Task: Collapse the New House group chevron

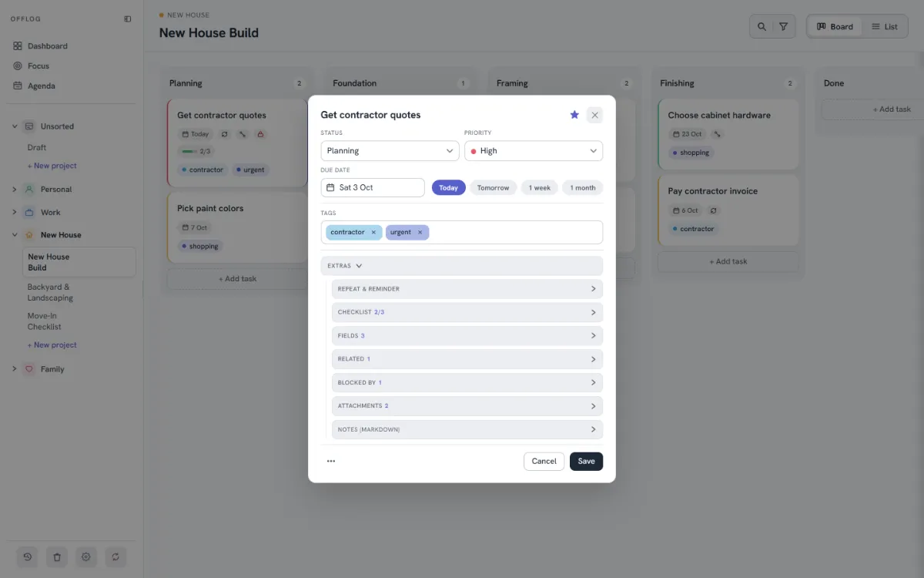Action: (x=14, y=235)
